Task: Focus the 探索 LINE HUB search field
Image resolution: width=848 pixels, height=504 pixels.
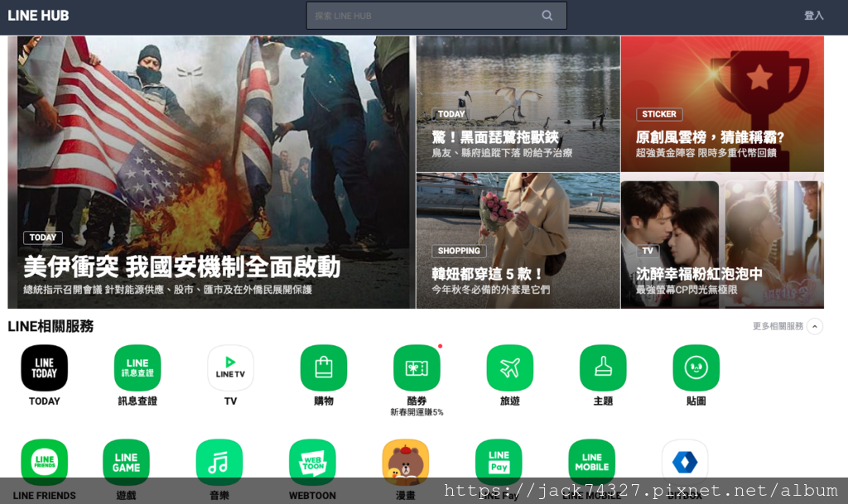Action: point(436,16)
